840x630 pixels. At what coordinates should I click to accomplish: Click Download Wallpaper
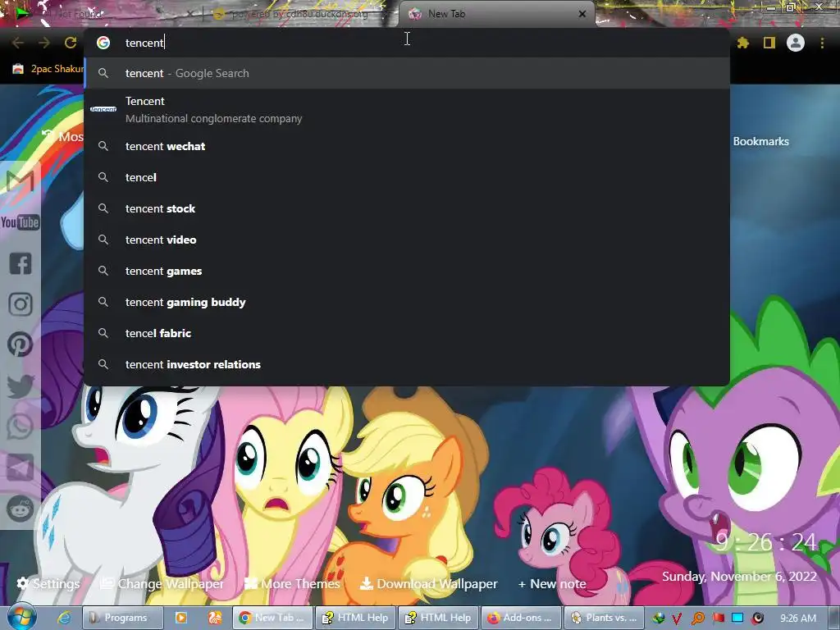pyautogui.click(x=428, y=583)
